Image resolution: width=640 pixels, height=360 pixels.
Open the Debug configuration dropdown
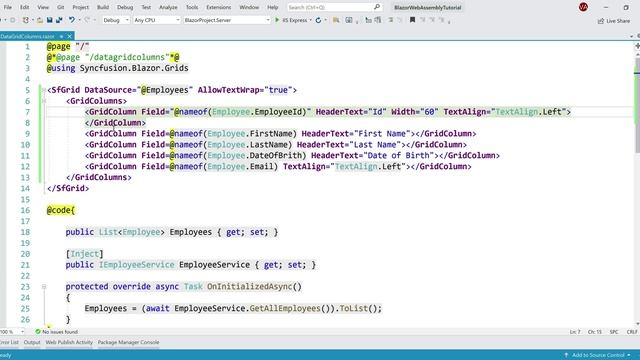116,20
